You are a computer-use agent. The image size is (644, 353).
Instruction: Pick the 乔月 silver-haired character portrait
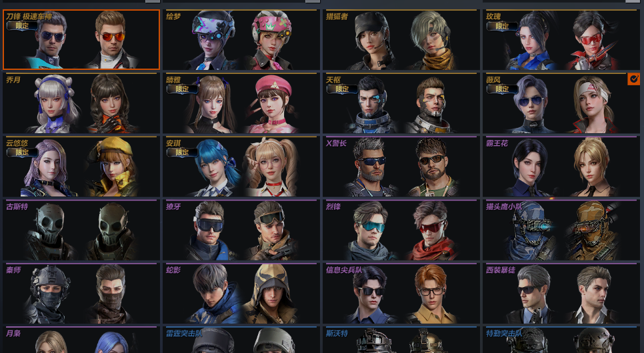[55, 103]
